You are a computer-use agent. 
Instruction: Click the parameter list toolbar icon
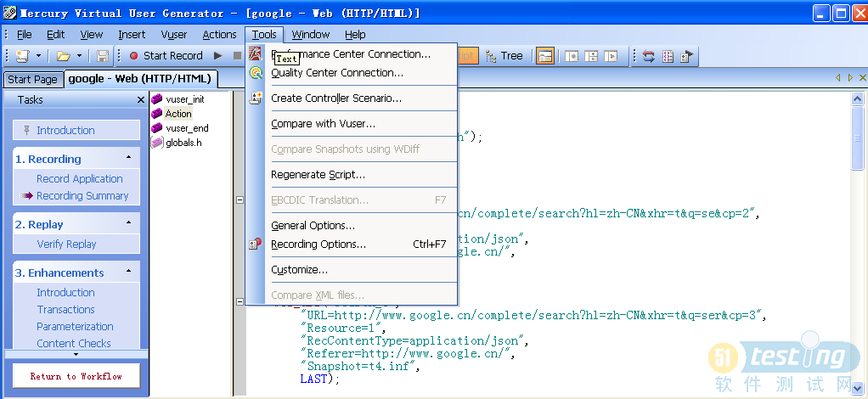(668, 56)
